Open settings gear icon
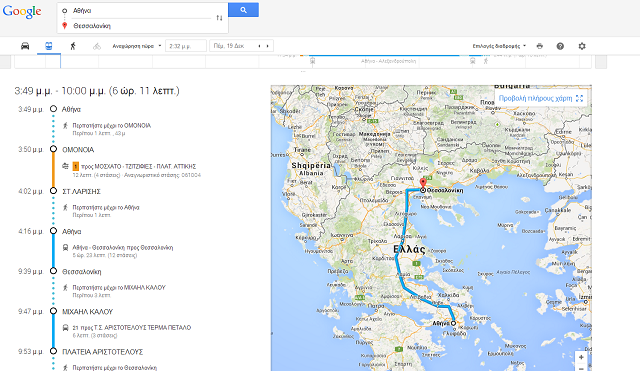Image resolution: width=640 pixels, height=371 pixels. pyautogui.click(x=582, y=46)
